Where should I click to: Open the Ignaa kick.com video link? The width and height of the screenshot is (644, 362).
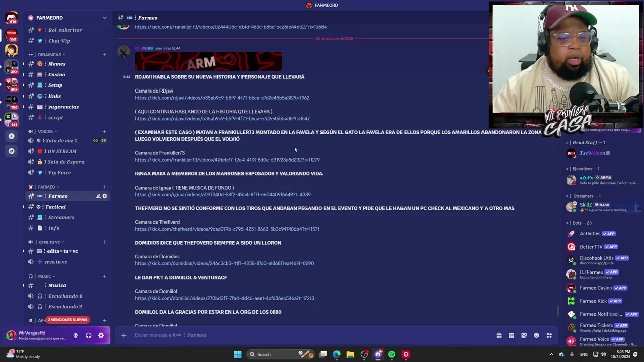(222, 195)
